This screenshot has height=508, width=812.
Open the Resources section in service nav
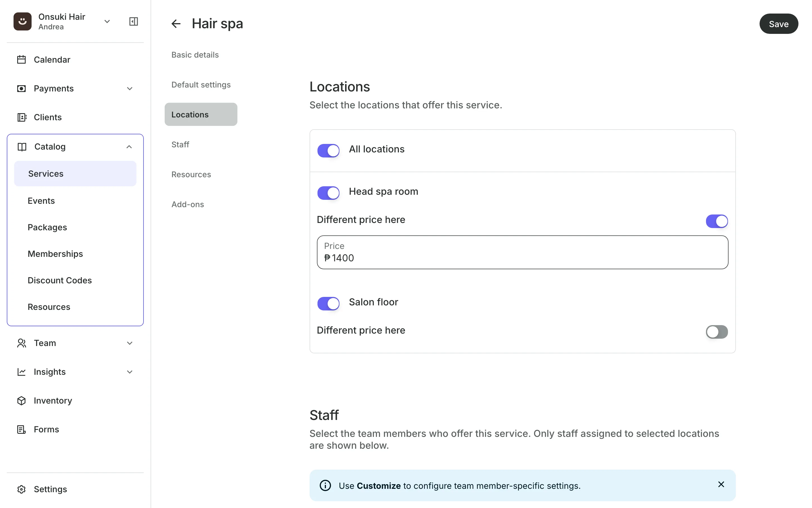pyautogui.click(x=191, y=174)
